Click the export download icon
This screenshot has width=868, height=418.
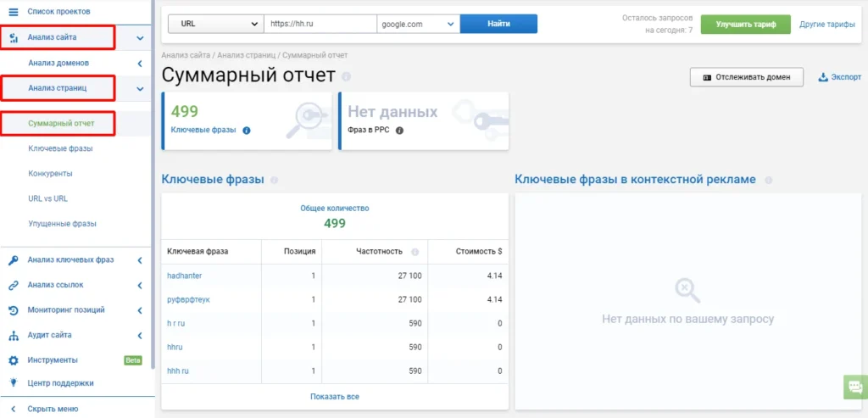[x=822, y=77]
